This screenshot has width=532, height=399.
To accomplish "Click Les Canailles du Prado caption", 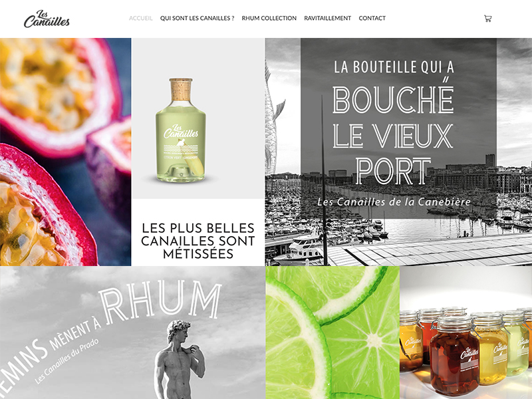I will point(66,361).
